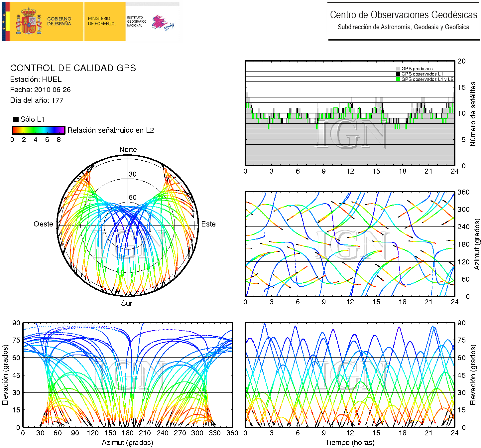Viewport: 481px width, 448px height.
Task: Click the Centro de Observaciones Geodésicas heading
Action: tap(403, 15)
